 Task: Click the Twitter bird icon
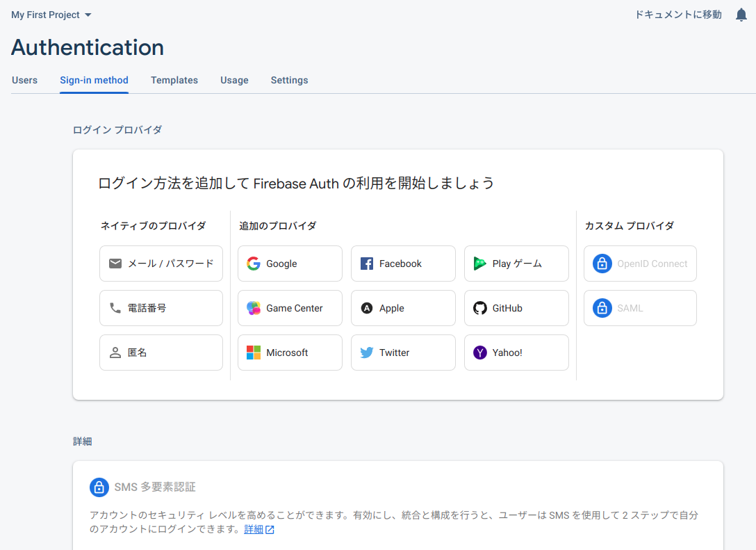coord(367,353)
